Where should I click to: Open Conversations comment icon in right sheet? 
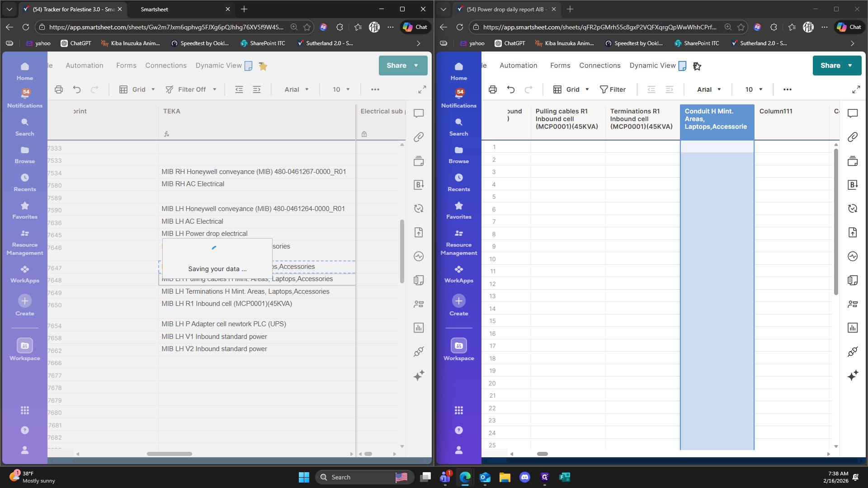point(853,113)
